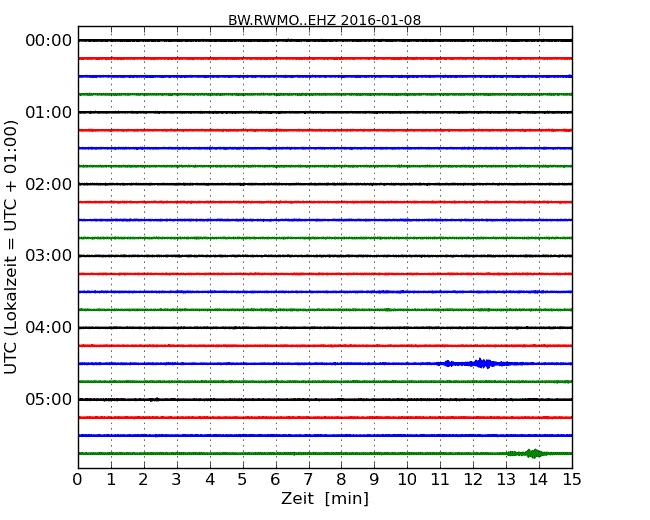Screen dimensions: 650x520
Task: Click x-axis tick label 5
Action: tap(243, 480)
